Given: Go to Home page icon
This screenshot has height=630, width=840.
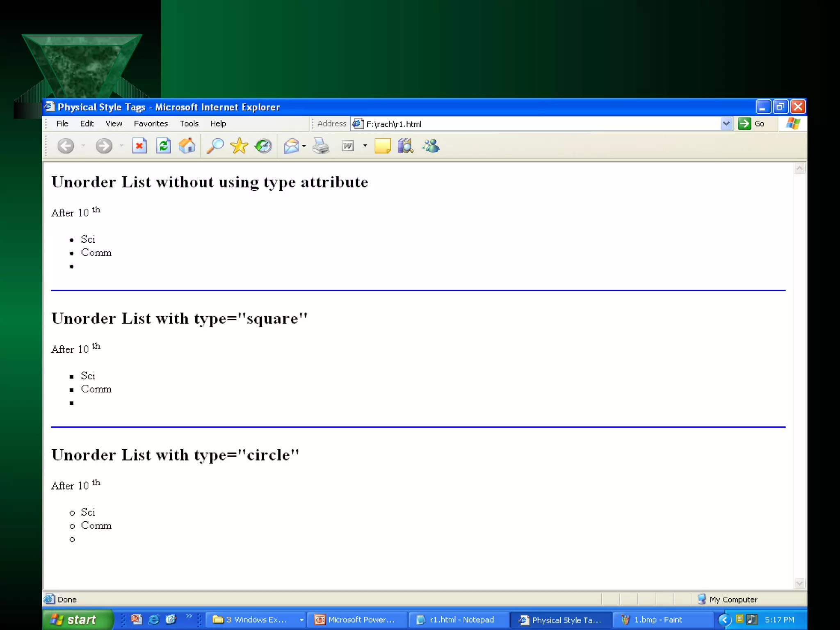Looking at the screenshot, I should (x=187, y=146).
